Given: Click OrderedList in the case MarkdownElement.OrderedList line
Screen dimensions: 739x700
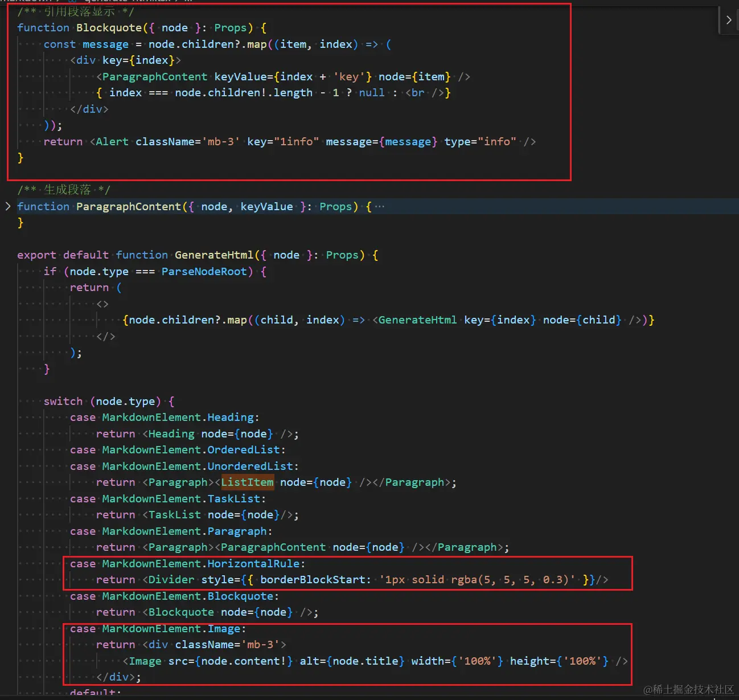Looking at the screenshot, I should [x=244, y=450].
